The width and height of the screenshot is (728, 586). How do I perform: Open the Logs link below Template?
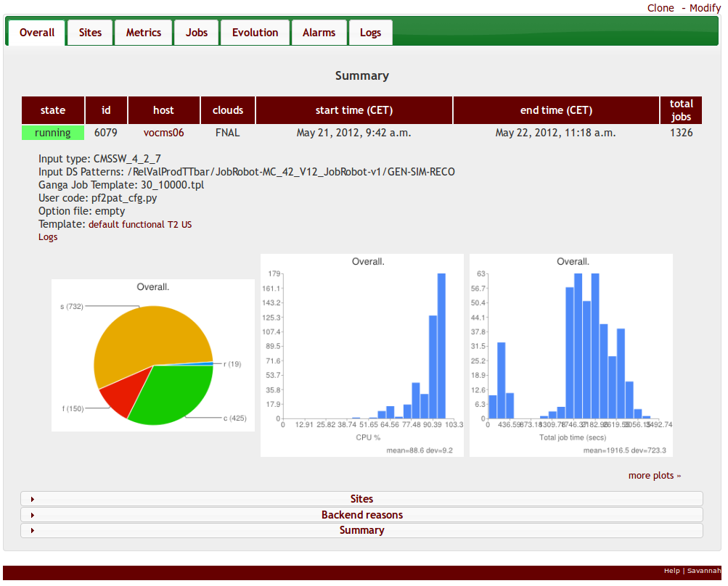click(x=48, y=237)
